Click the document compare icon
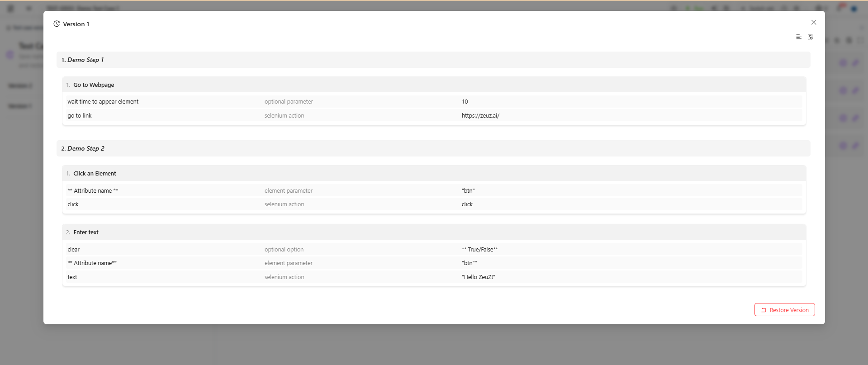 (810, 37)
